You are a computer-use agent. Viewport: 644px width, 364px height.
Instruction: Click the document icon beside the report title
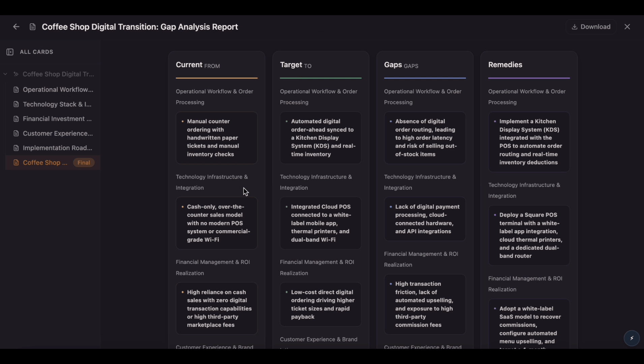[x=32, y=27]
